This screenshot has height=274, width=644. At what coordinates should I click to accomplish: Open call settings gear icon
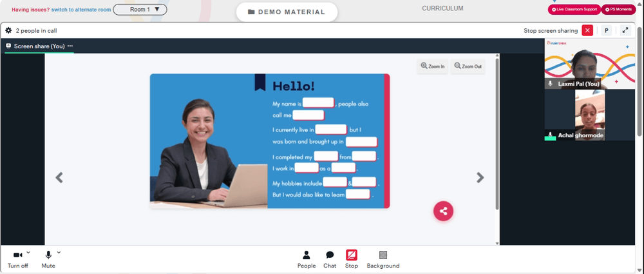[8, 30]
